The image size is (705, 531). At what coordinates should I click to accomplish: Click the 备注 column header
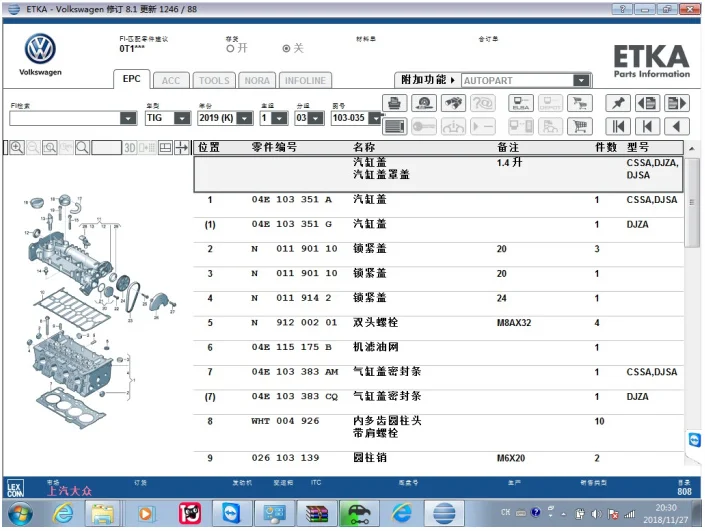coord(508,147)
